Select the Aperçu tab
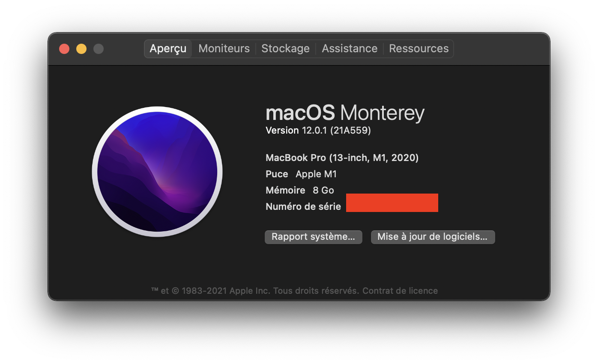598x364 pixels. 168,49
